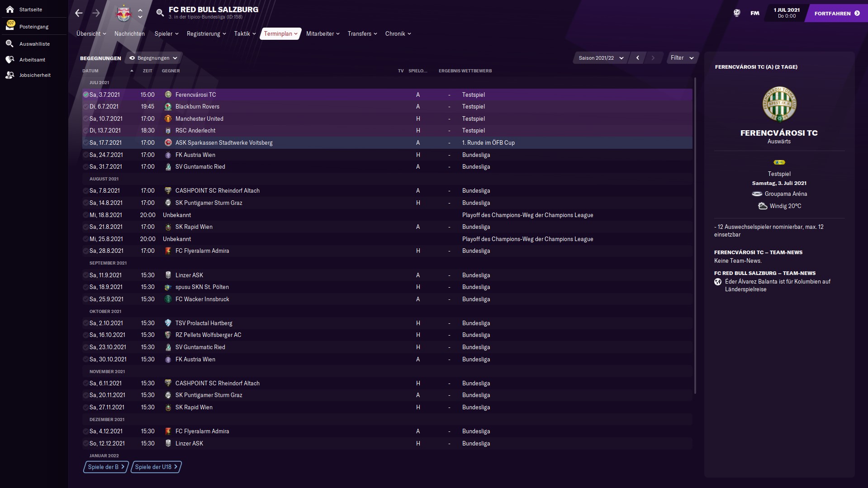
Task: Expand the Übersicht menu
Action: [x=91, y=33]
